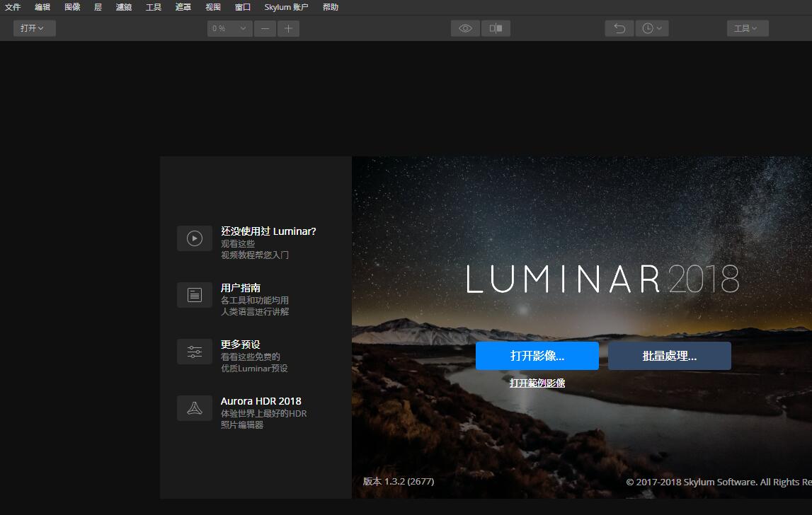Open the 工具 menu in menu bar
812x515 pixels.
[154, 7]
